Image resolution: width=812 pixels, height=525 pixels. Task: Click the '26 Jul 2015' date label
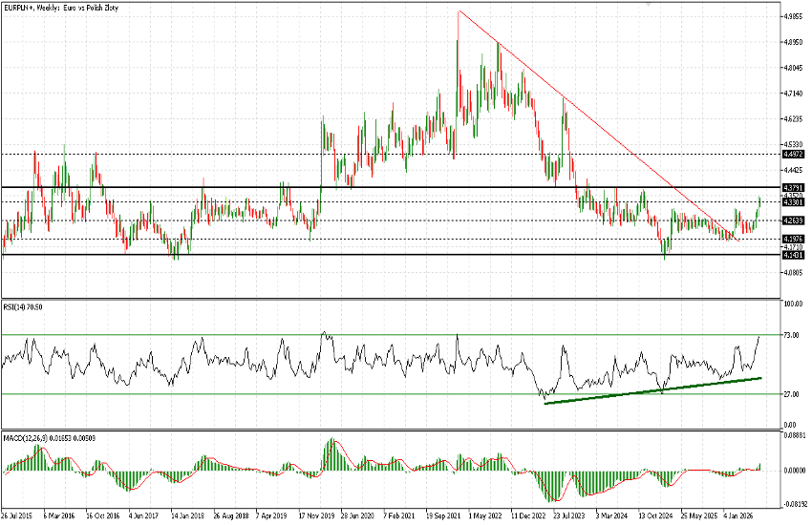[x=16, y=516]
